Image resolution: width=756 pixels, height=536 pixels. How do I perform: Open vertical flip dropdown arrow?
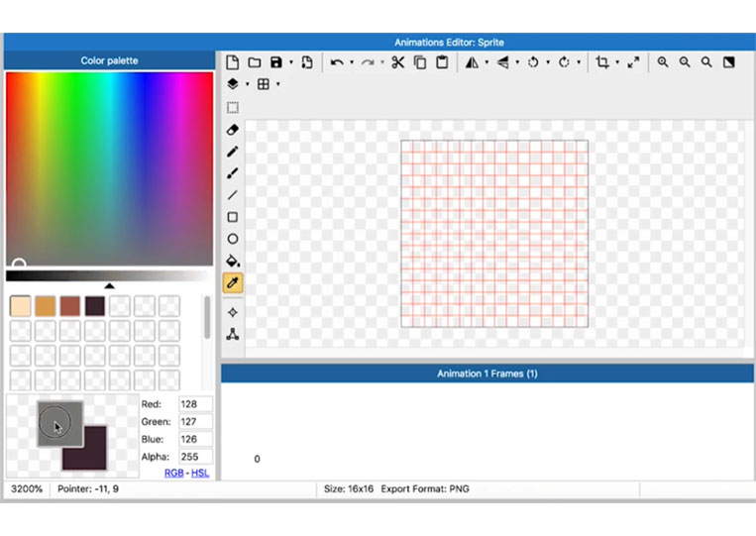pos(517,62)
